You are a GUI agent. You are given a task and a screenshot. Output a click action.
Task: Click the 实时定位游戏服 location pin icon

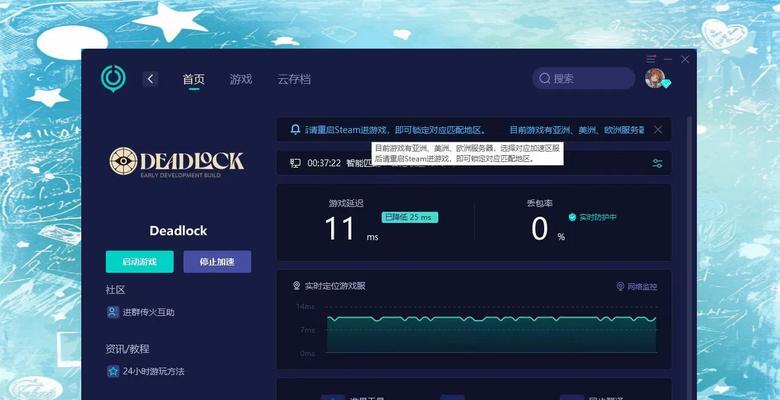tap(296, 286)
